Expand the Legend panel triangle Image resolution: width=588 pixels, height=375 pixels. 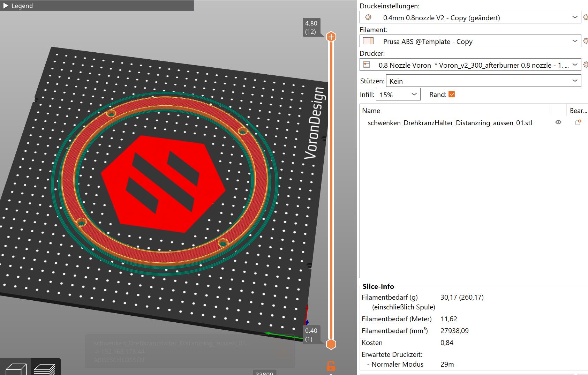(6, 6)
